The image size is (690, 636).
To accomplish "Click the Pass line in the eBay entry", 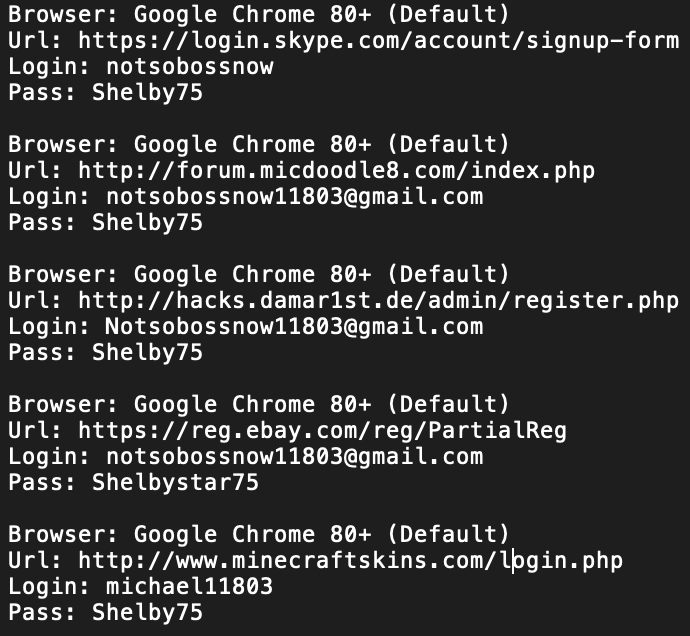I will click(x=133, y=483).
